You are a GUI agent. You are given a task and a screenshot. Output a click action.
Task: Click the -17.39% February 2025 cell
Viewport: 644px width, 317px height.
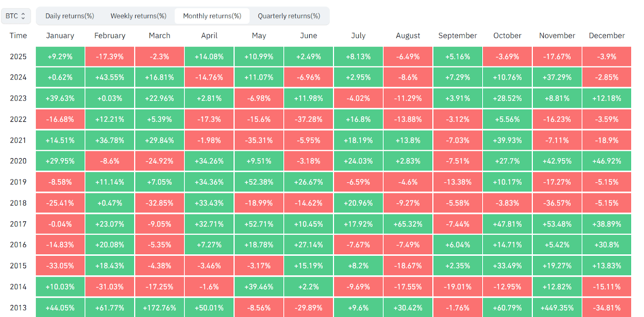coord(110,57)
